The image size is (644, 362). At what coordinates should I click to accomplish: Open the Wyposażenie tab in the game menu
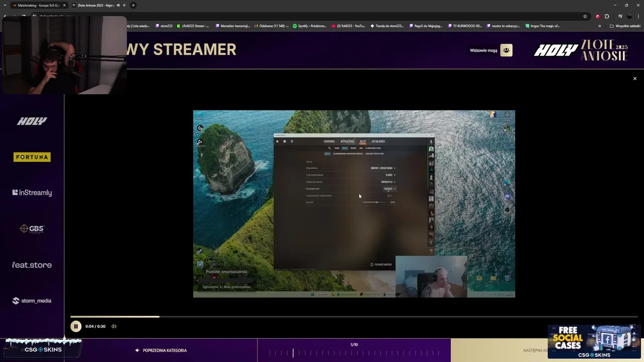(x=347, y=141)
